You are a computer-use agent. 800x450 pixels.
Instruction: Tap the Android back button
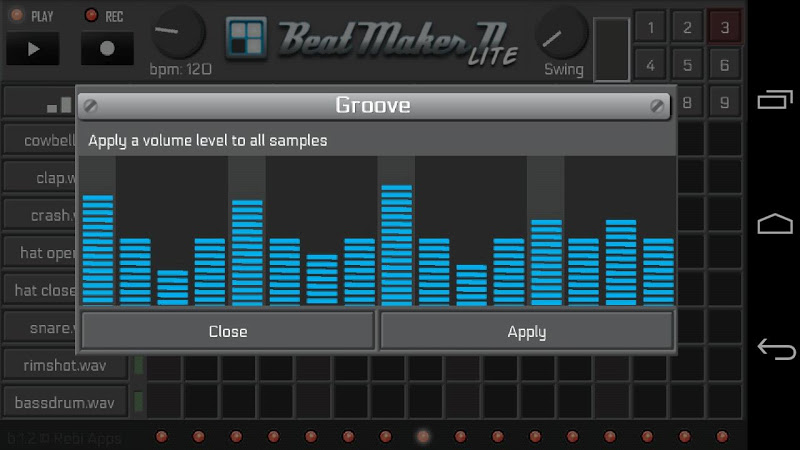776,349
